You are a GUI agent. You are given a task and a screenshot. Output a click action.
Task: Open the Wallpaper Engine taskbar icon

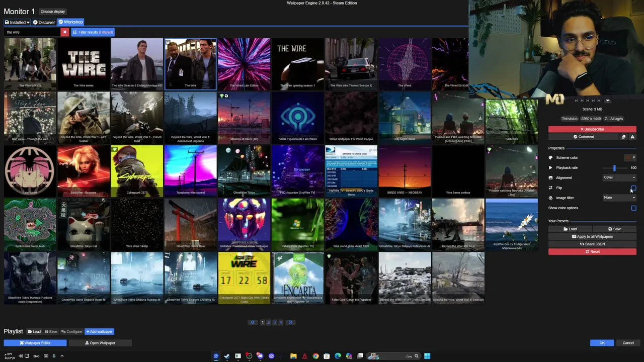pyautogui.click(x=216, y=356)
